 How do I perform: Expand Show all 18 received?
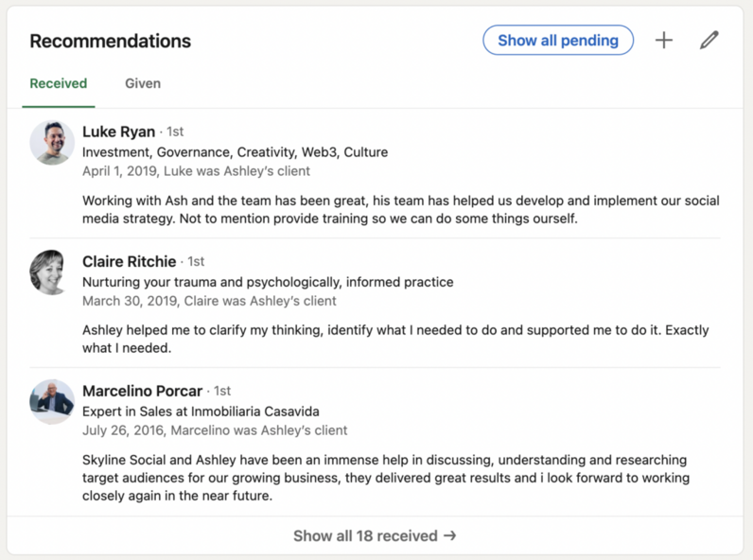tap(375, 535)
